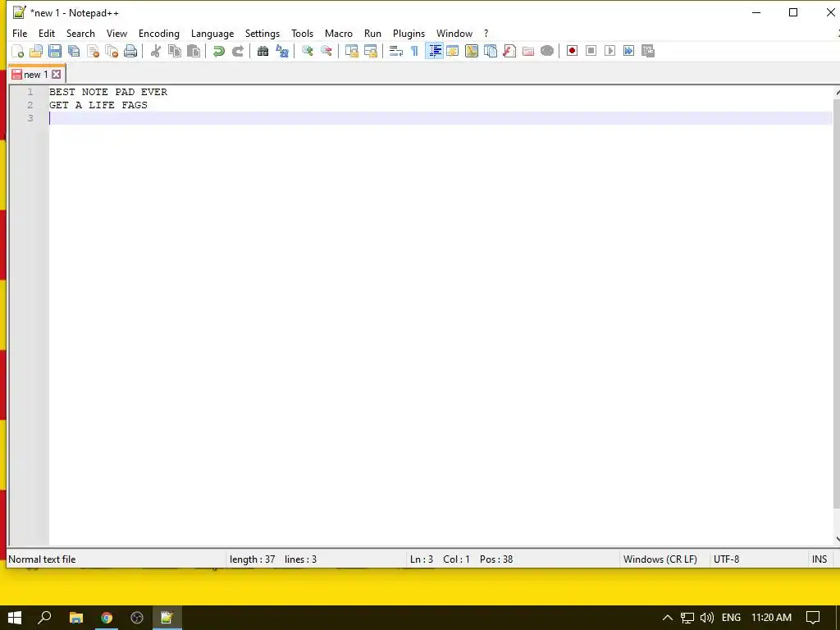Toggle word wrap in the toolbar
The image size is (840, 630).
[396, 51]
